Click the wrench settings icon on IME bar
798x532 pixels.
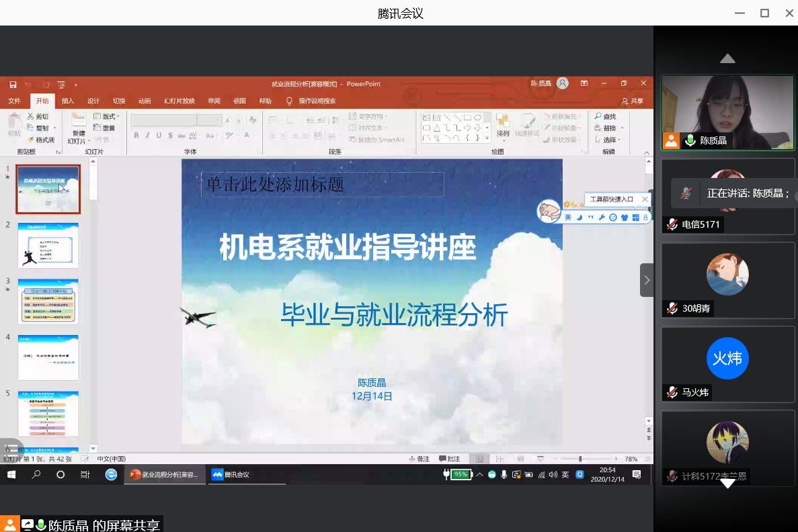click(x=602, y=218)
